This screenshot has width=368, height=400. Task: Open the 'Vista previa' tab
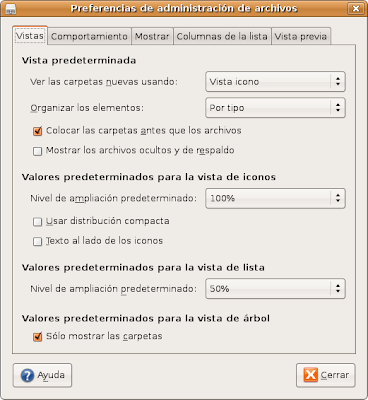pyautogui.click(x=301, y=36)
